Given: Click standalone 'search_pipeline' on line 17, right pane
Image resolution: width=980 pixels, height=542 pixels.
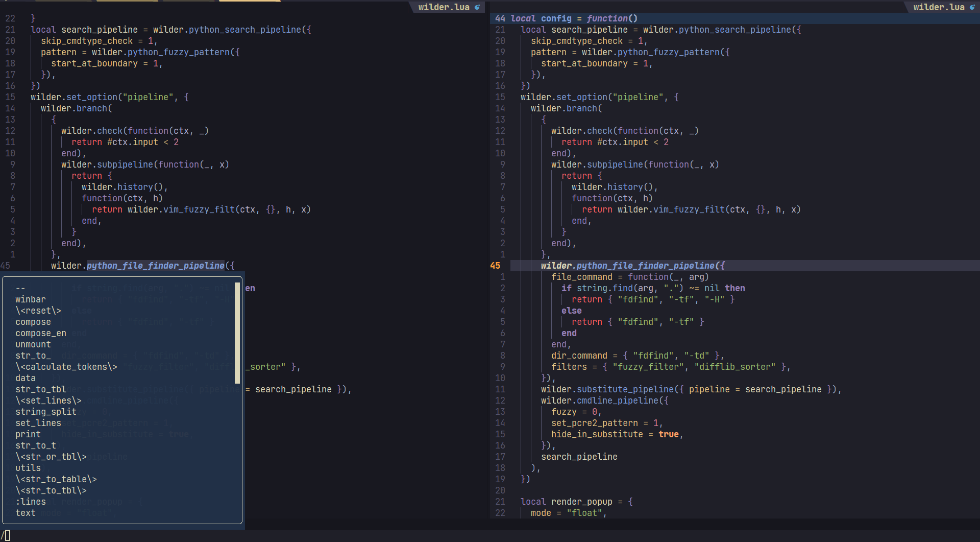Looking at the screenshot, I should [579, 457].
